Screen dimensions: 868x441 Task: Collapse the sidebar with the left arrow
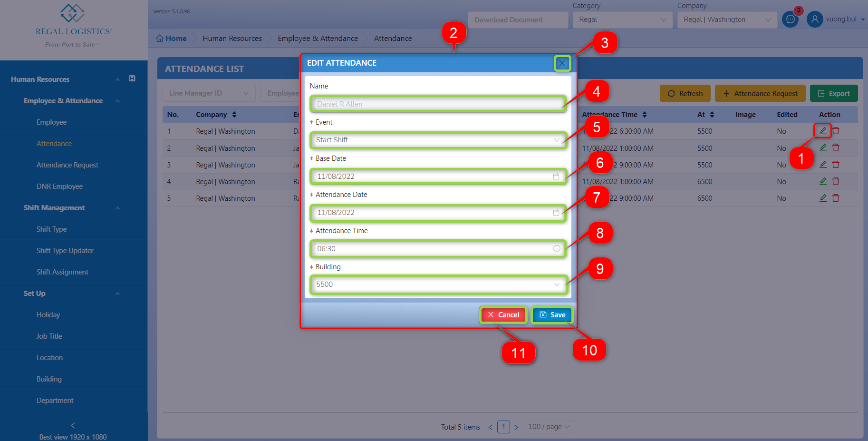pos(73,425)
